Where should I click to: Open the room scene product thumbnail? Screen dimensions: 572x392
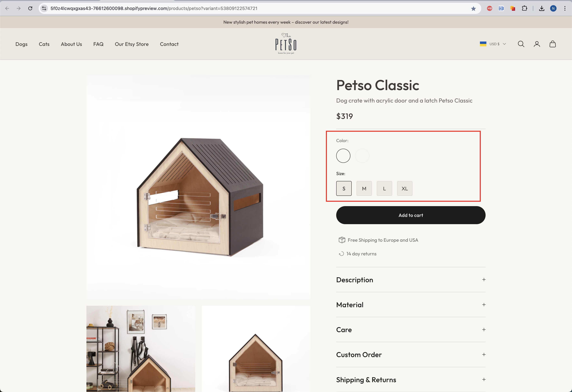pos(141,348)
